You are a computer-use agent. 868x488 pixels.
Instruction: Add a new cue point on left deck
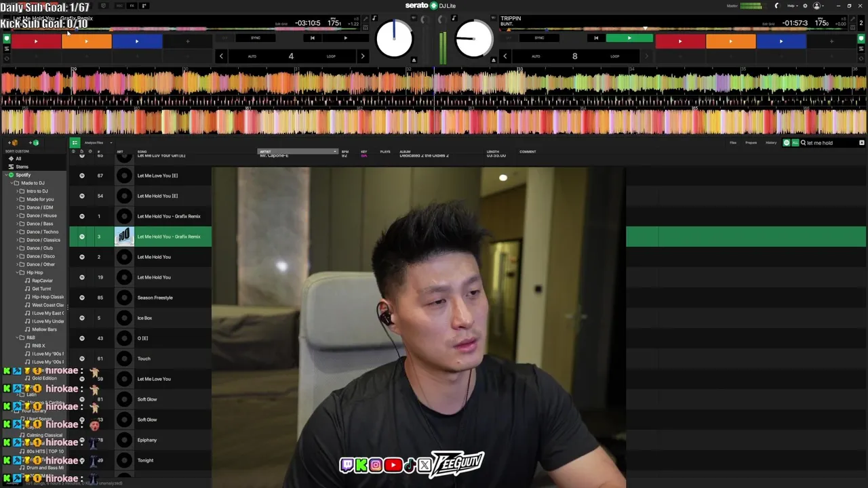(x=188, y=41)
